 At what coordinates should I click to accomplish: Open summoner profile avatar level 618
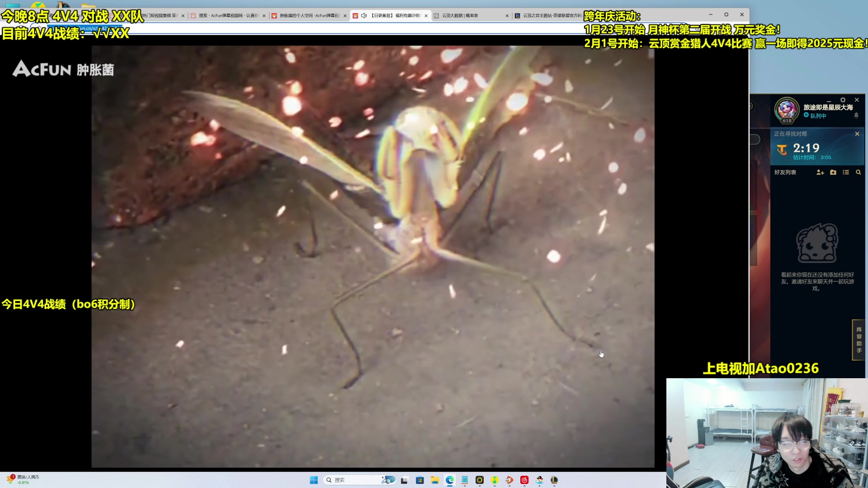(x=787, y=110)
